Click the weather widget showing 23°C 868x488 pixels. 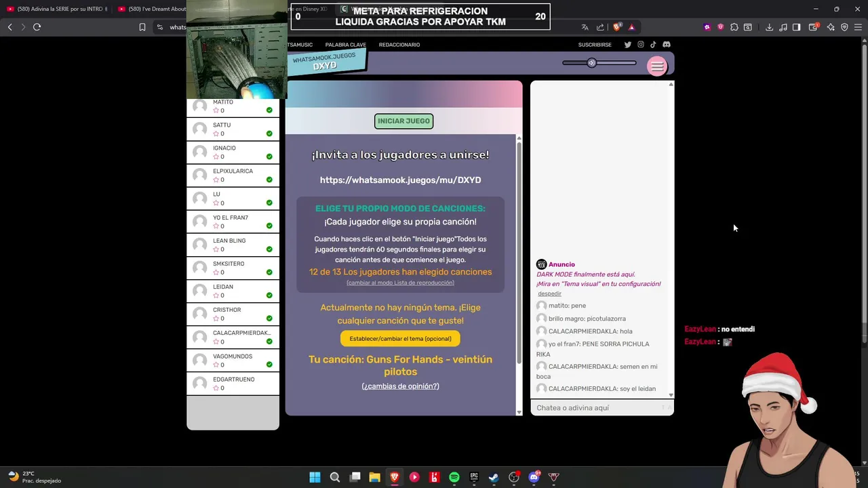point(35,477)
